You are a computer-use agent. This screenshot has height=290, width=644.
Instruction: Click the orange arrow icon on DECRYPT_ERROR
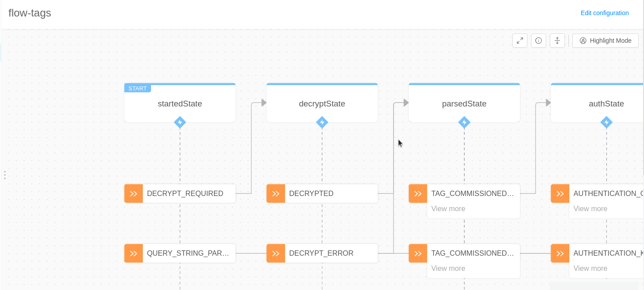[276, 253]
